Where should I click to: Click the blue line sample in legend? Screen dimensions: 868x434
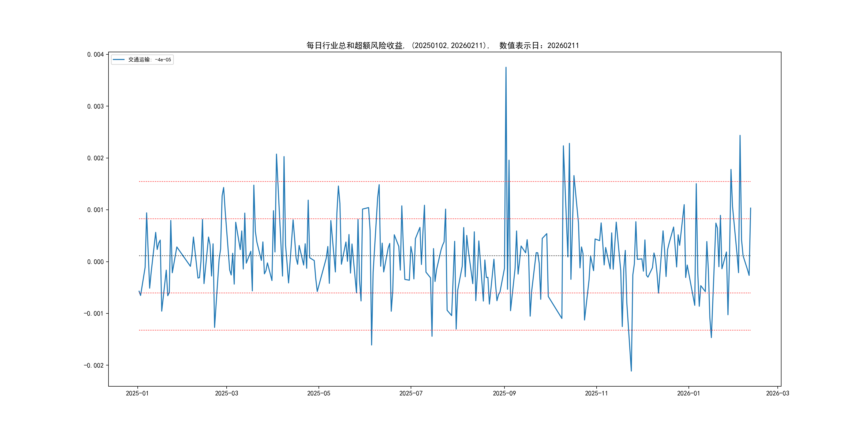119,60
